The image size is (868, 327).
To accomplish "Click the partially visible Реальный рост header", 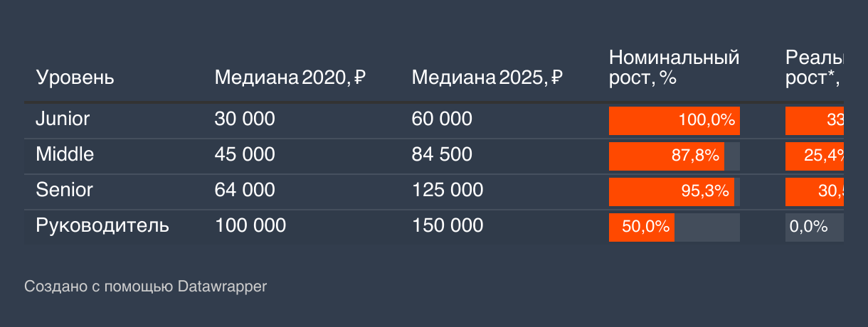I will 815,68.
